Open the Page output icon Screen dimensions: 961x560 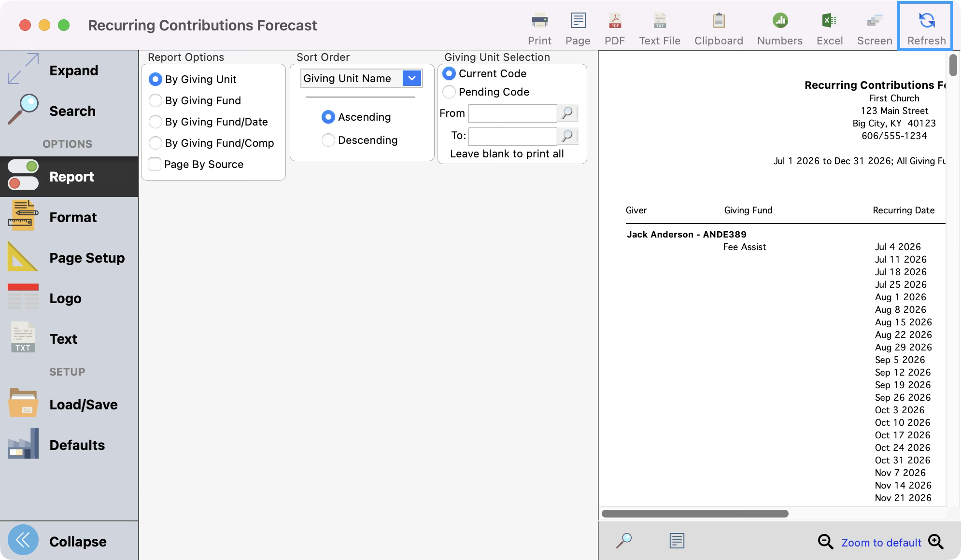(578, 21)
